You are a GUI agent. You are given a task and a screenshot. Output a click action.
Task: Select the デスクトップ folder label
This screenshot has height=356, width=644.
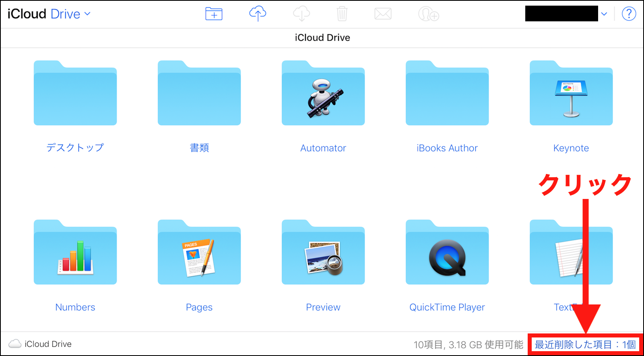[75, 148]
